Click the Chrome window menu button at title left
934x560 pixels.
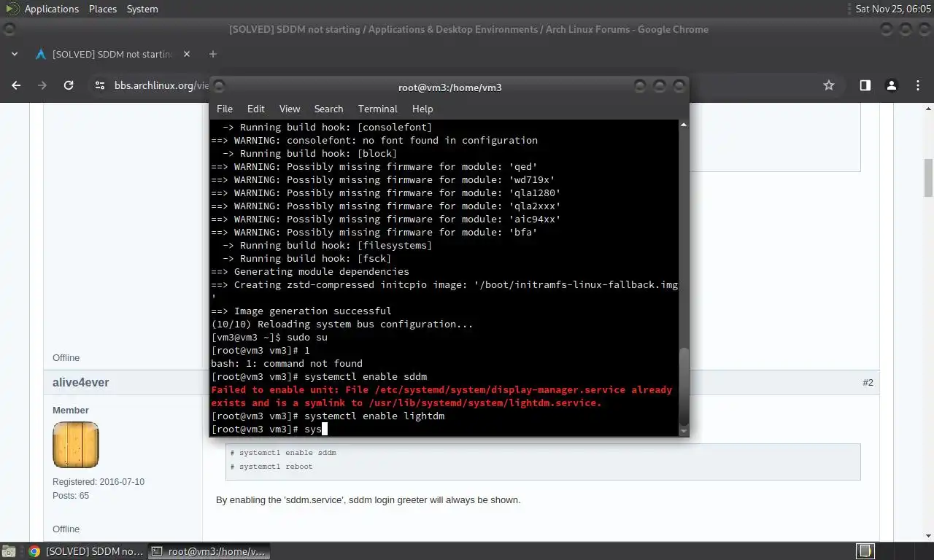(9, 30)
